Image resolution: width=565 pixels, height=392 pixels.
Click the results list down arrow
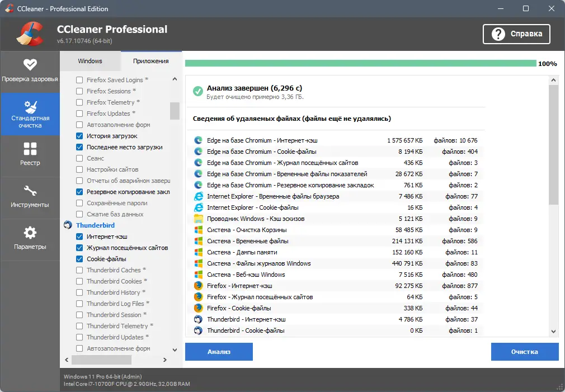click(x=553, y=331)
